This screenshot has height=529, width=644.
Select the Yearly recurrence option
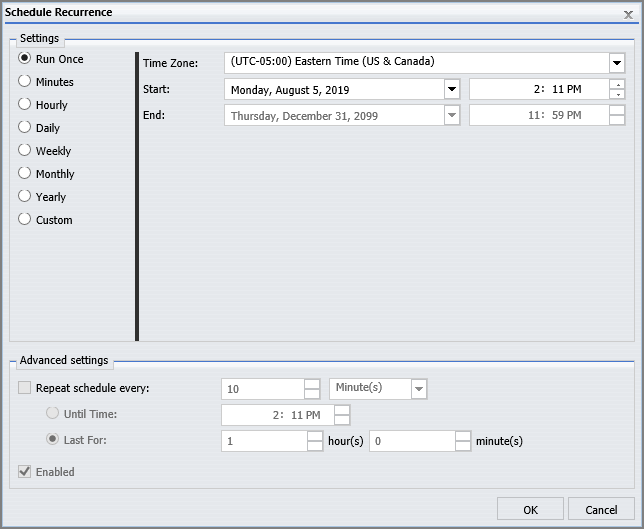[25, 196]
